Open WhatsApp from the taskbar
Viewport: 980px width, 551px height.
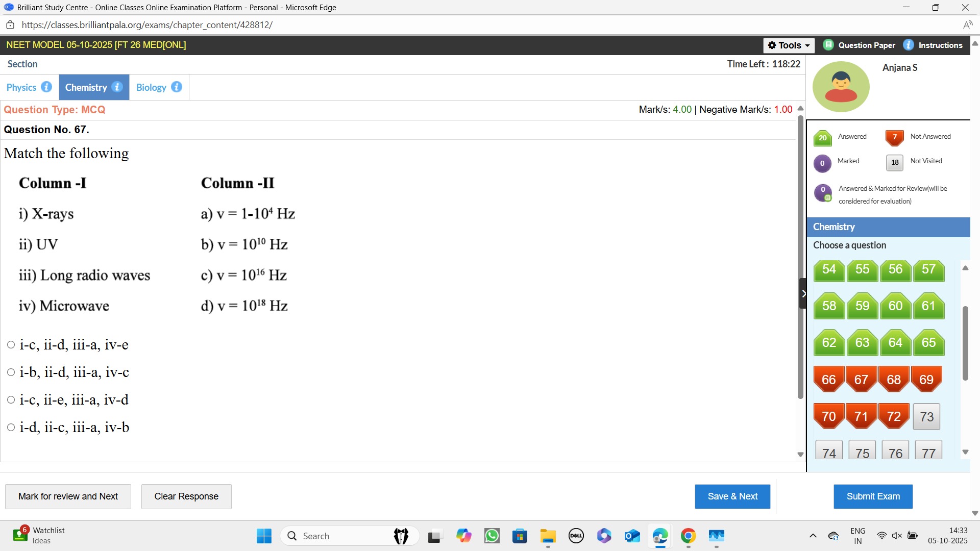(492, 536)
